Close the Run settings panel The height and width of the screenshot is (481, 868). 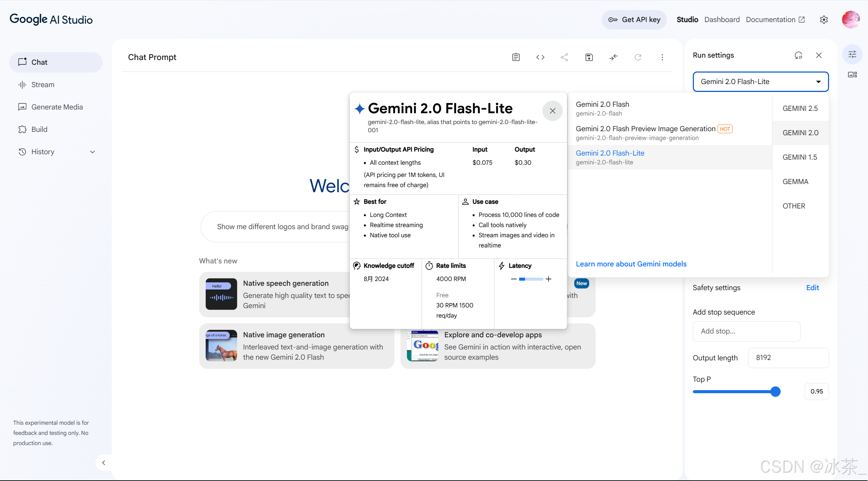point(819,55)
